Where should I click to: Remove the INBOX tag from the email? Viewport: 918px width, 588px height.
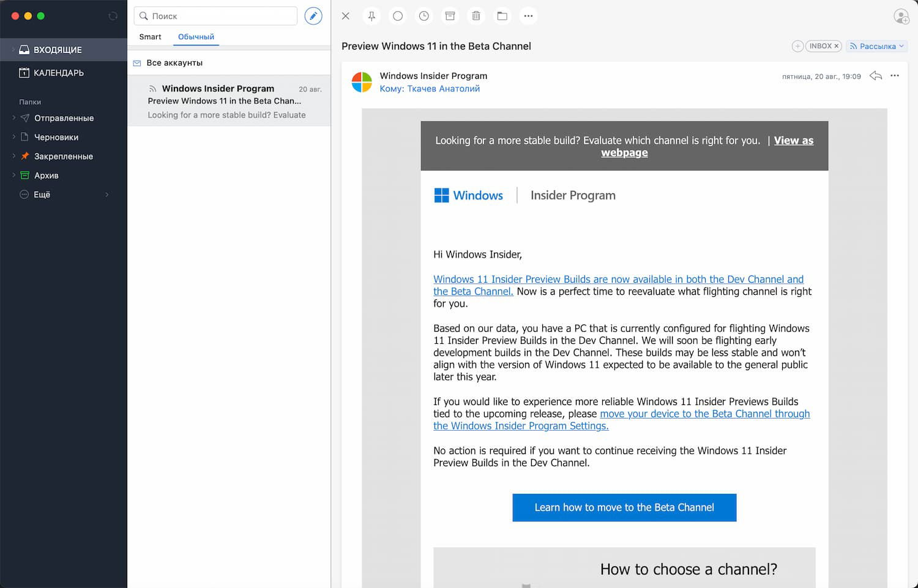pyautogui.click(x=837, y=46)
